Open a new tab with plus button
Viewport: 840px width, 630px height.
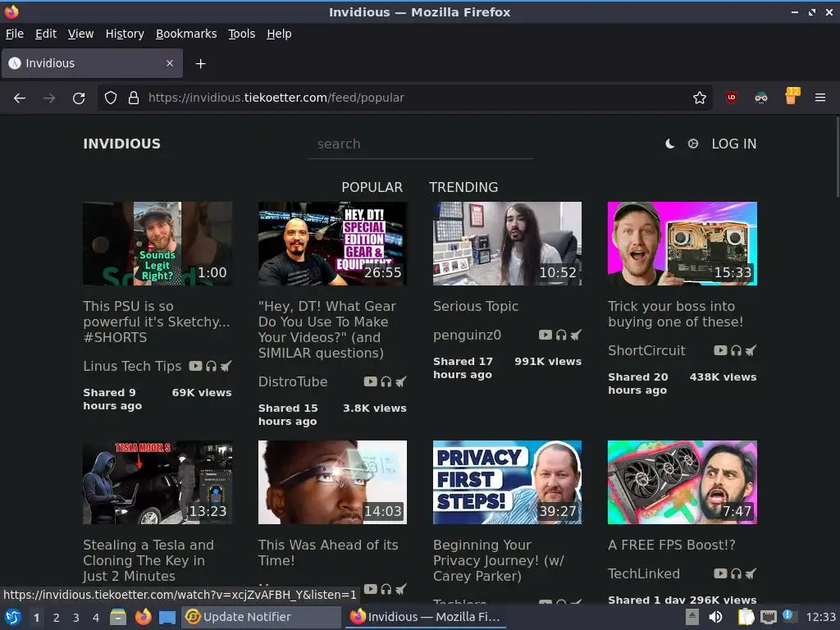pos(200,64)
